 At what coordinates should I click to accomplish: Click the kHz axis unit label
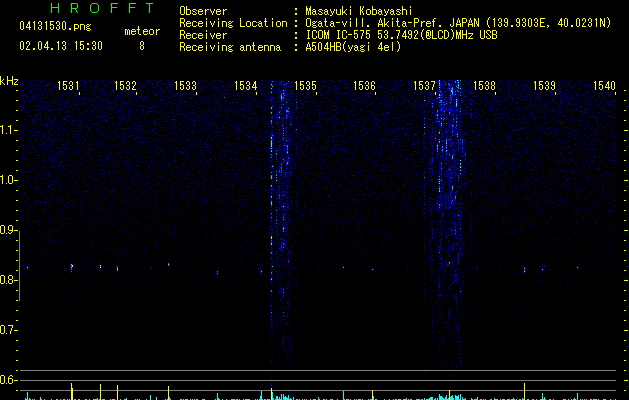click(9, 81)
